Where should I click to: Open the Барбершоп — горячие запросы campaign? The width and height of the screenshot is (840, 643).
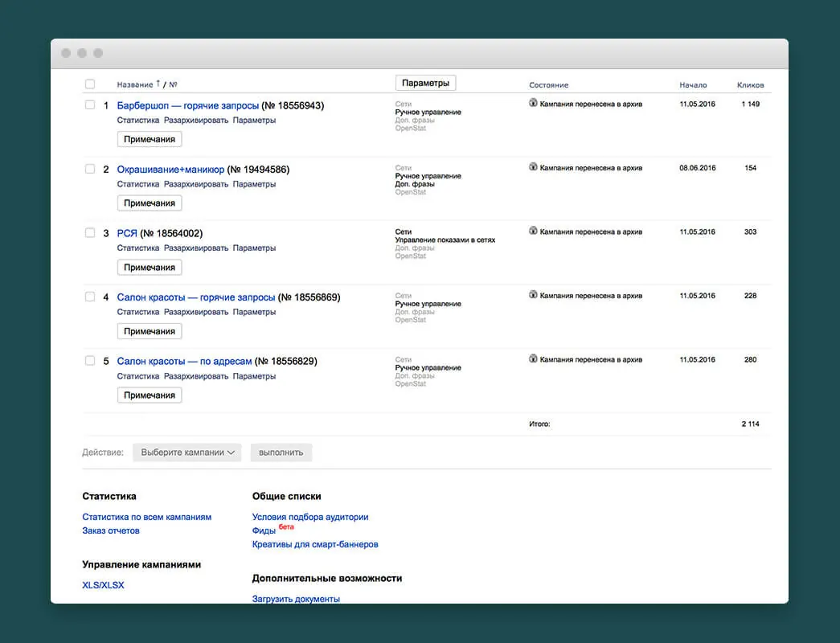(x=188, y=105)
